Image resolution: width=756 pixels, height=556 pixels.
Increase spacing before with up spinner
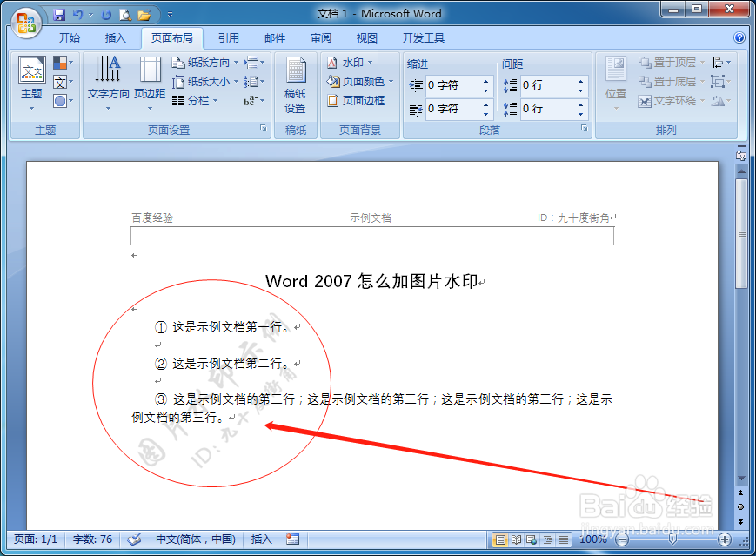point(581,81)
